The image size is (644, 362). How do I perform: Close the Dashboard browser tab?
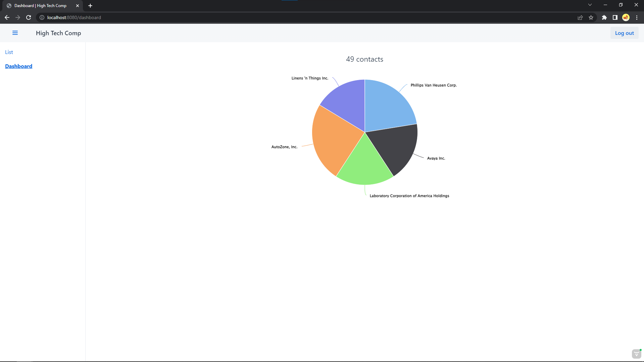tap(78, 6)
